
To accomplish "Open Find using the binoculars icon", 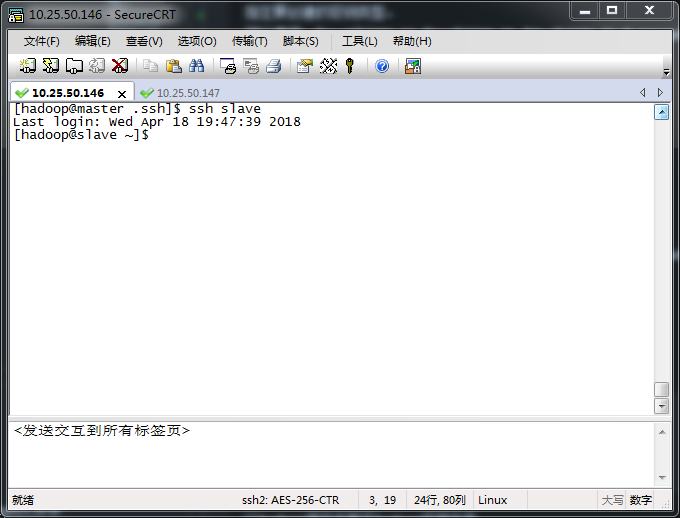I will coord(197,66).
